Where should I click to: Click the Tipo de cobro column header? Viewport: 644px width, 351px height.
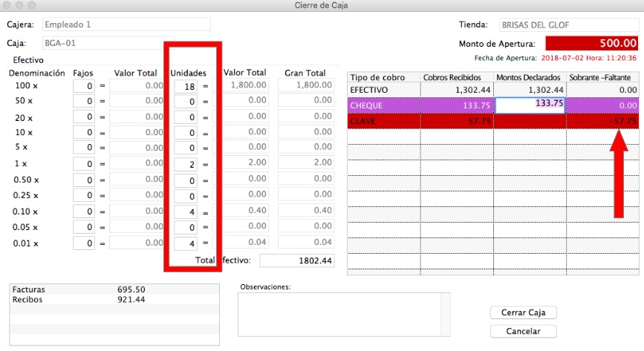384,77
